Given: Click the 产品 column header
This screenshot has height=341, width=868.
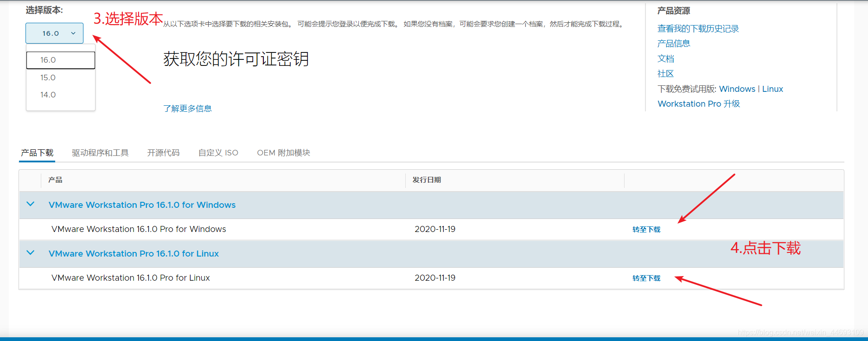Looking at the screenshot, I should 55,180.
